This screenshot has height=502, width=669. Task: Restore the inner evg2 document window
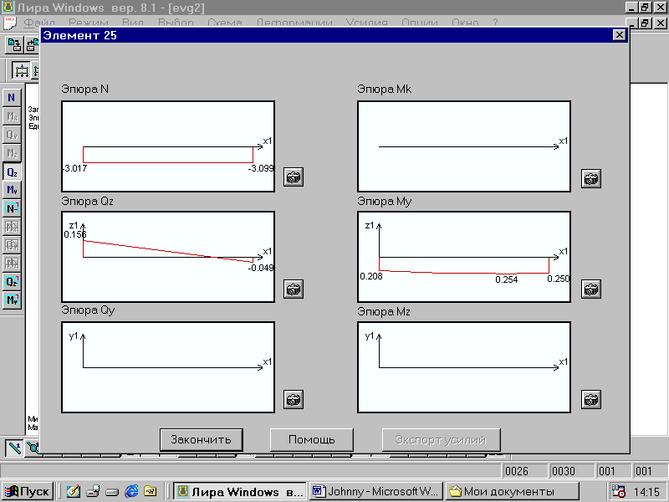click(645, 23)
